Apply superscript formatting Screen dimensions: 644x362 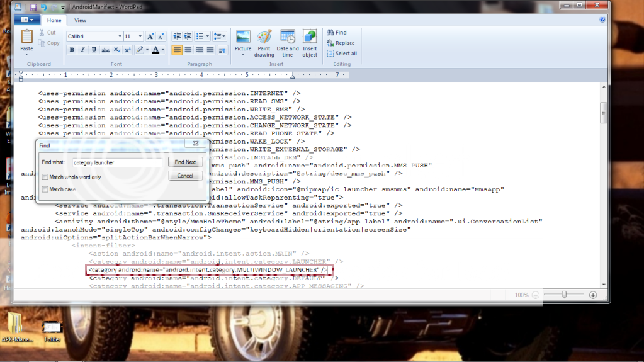[127, 50]
